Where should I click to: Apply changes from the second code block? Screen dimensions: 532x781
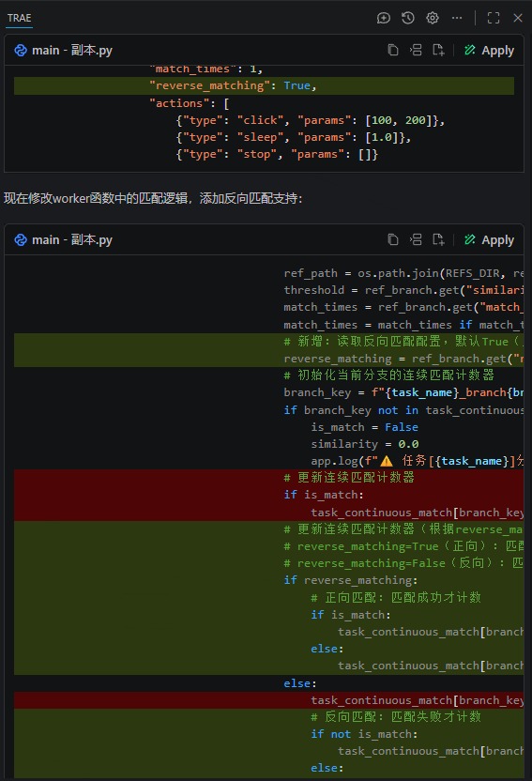(489, 239)
